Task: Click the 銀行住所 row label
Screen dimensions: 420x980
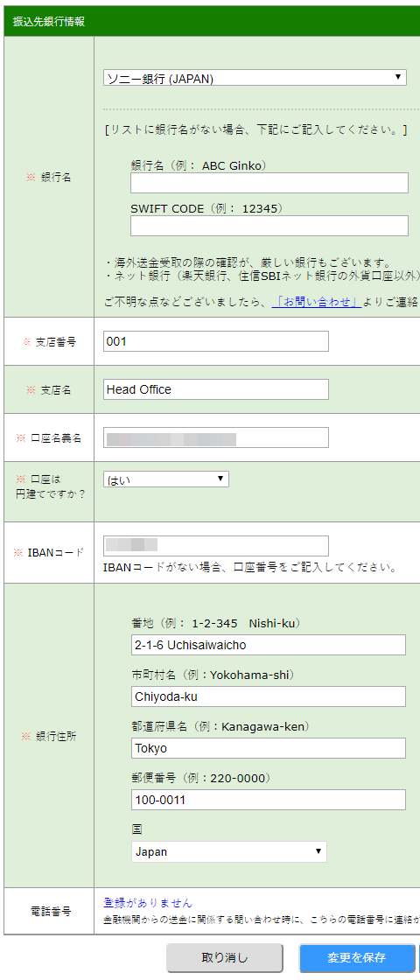Action: pyautogui.click(x=49, y=736)
